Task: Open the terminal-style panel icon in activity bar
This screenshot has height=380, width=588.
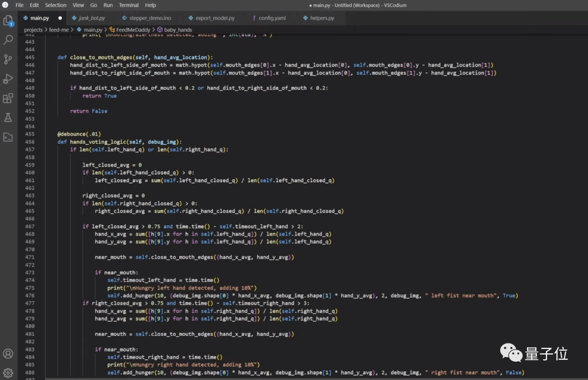Action: [8, 137]
